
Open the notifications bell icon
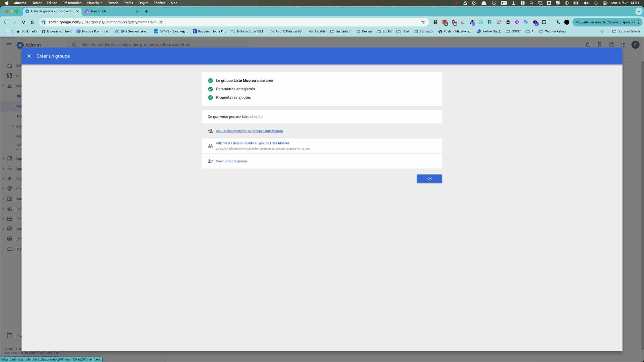tap(587, 45)
